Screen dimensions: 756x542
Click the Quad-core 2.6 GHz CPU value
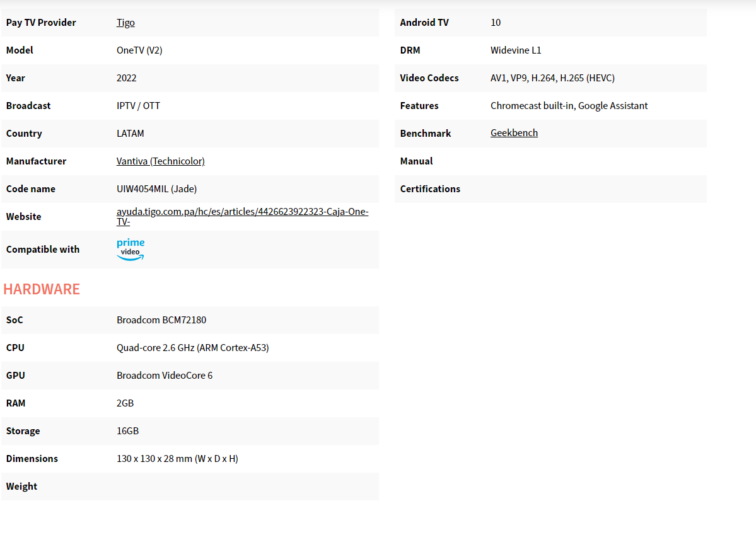[x=192, y=348]
